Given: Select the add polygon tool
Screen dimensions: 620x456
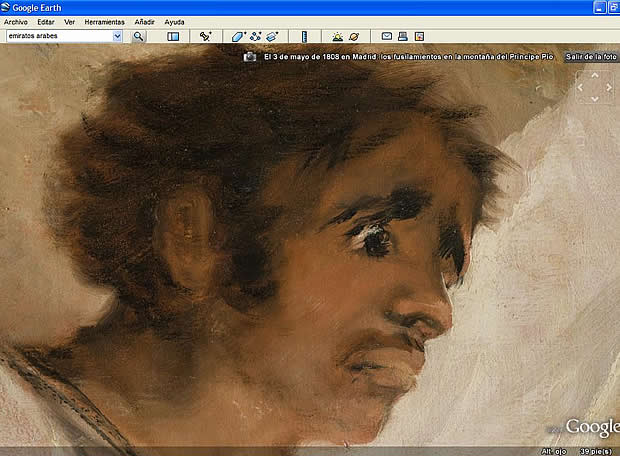Looking at the screenshot, I should [239, 36].
